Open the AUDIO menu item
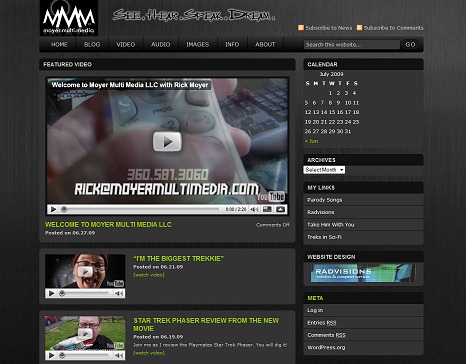Image resolution: width=466 pixels, height=364 pixels. tap(161, 44)
